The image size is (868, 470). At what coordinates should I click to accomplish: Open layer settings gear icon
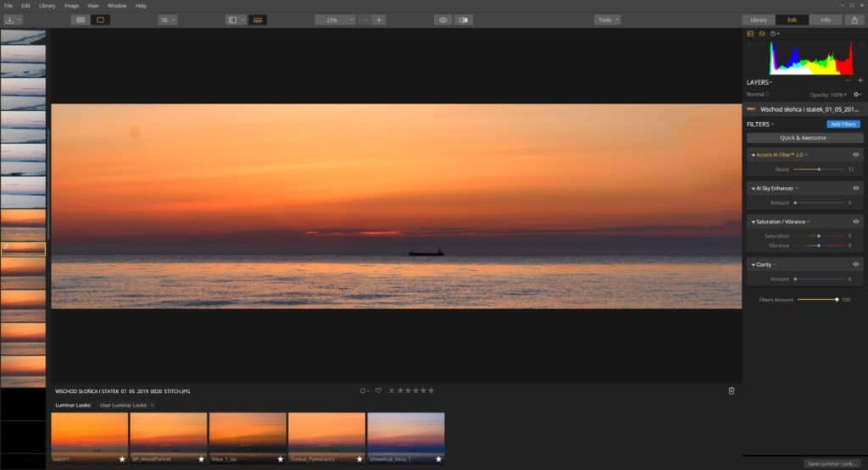pyautogui.click(x=856, y=95)
